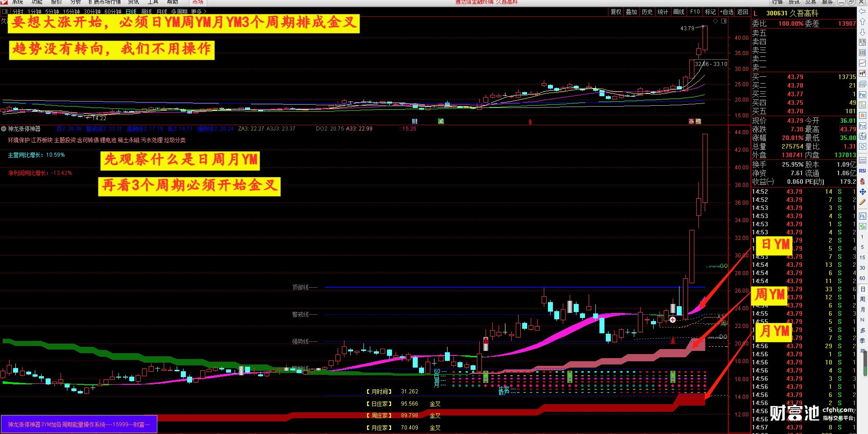
Task: Switch to the 60分钟 chart tab
Action: coord(113,12)
